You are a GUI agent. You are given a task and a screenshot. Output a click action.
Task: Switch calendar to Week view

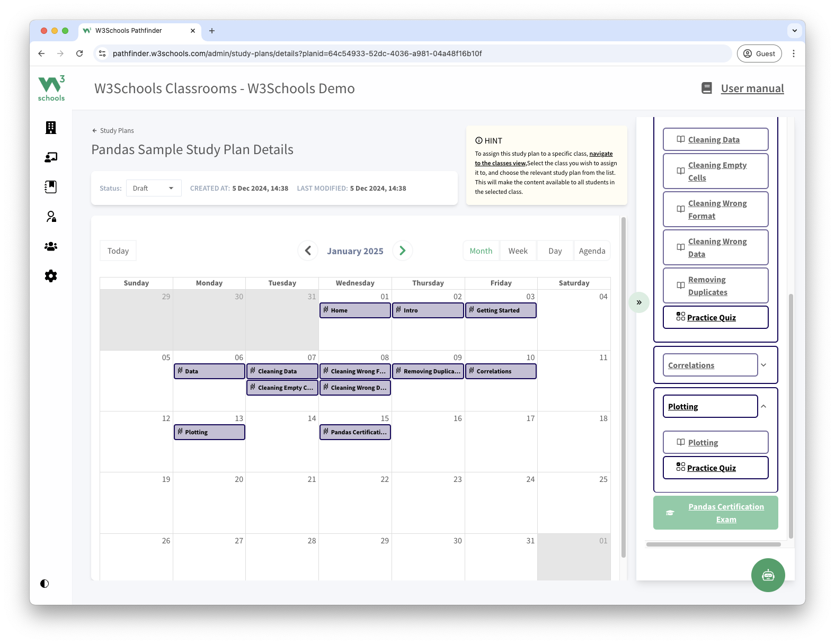518,251
